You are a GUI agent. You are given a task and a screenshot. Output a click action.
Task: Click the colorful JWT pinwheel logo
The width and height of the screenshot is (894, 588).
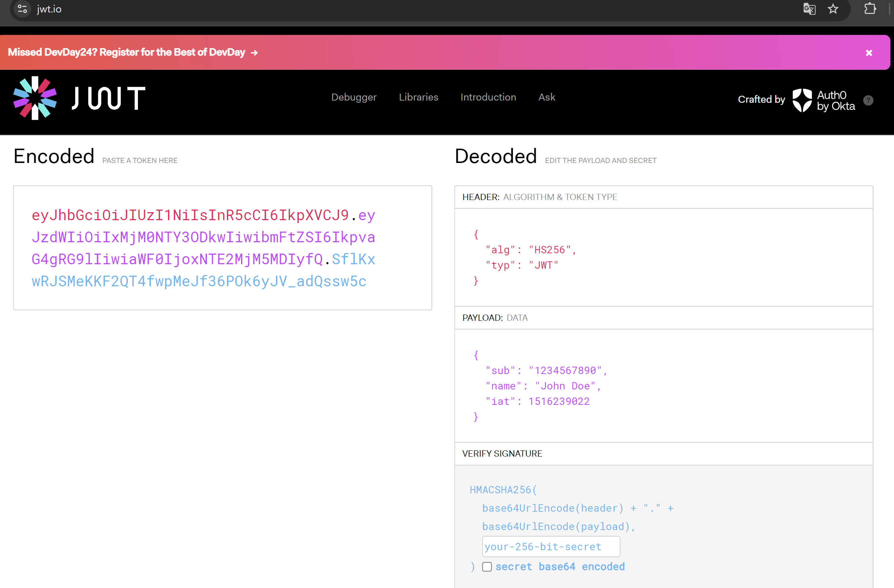click(35, 98)
